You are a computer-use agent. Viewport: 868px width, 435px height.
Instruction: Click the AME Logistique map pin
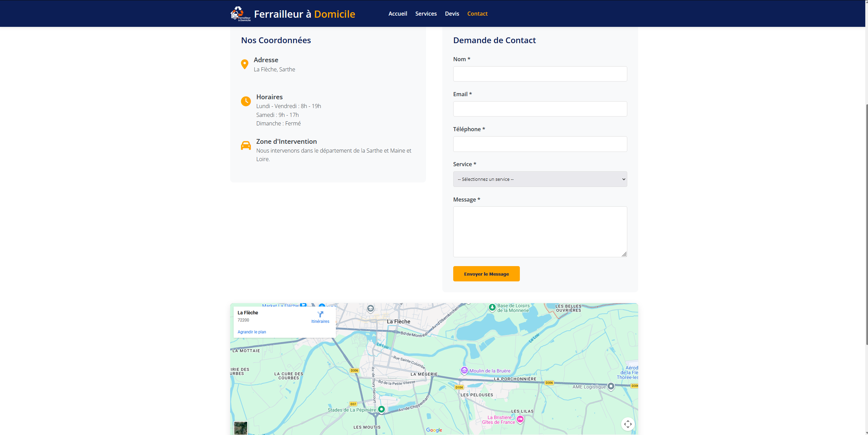click(x=611, y=386)
